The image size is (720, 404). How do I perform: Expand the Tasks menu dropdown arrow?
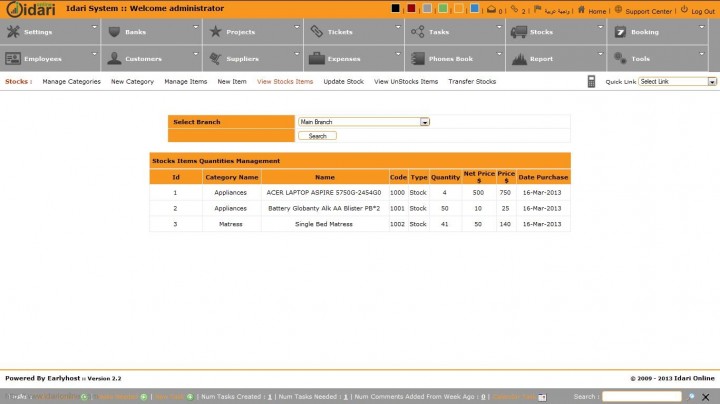[499, 27]
